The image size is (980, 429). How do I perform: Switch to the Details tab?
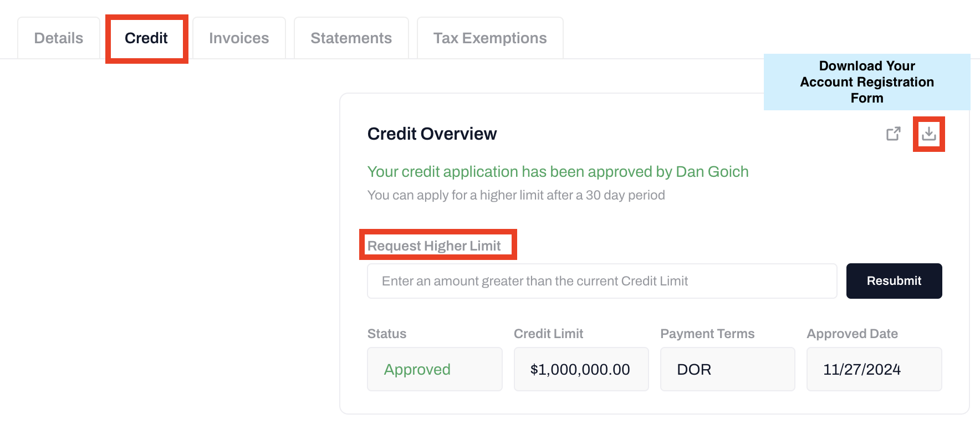click(x=59, y=38)
